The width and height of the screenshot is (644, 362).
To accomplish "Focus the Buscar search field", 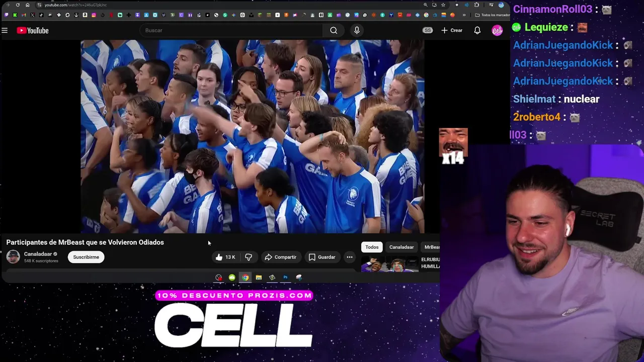I will [x=231, y=30].
